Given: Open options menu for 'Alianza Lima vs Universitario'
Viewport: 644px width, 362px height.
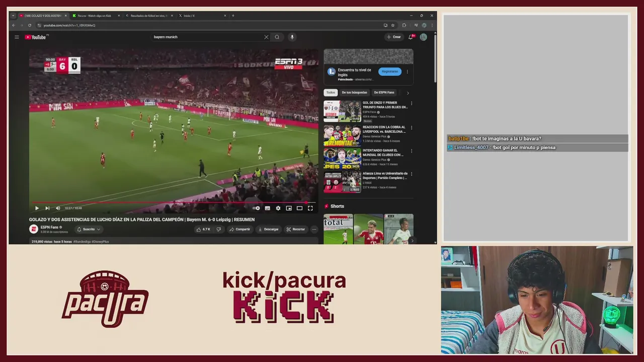Looking at the screenshot, I should 412,174.
